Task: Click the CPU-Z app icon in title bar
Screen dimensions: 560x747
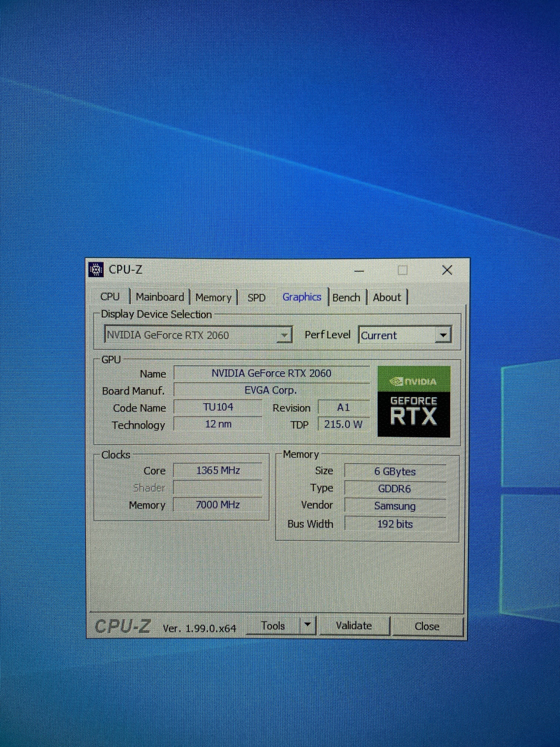Action: (x=96, y=270)
